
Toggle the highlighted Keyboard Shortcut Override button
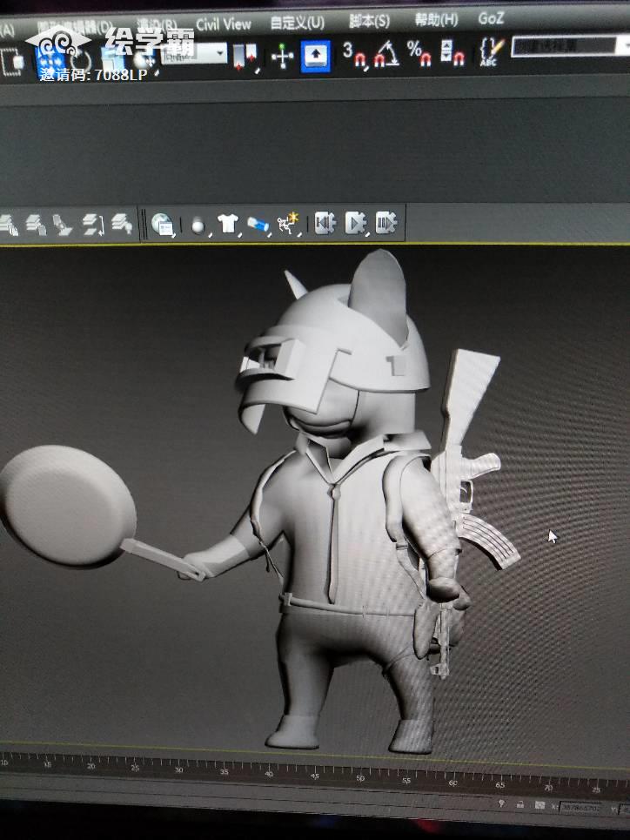316,55
